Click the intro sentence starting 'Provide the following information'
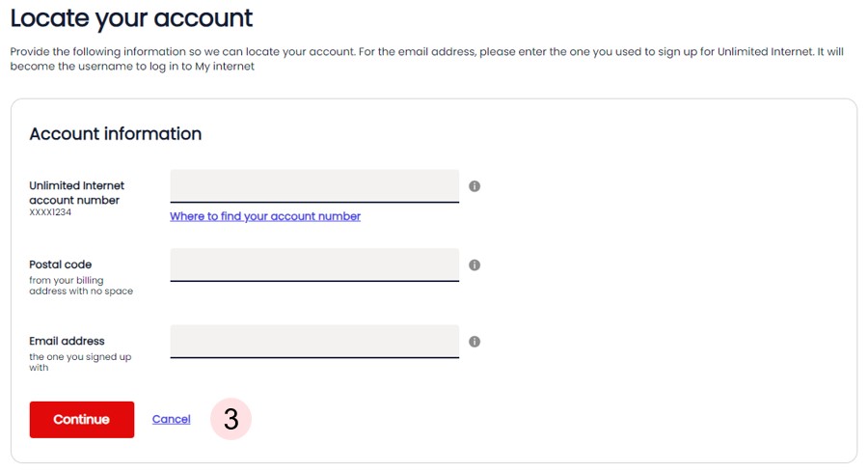Viewport: 868px width, 472px height. [x=427, y=59]
